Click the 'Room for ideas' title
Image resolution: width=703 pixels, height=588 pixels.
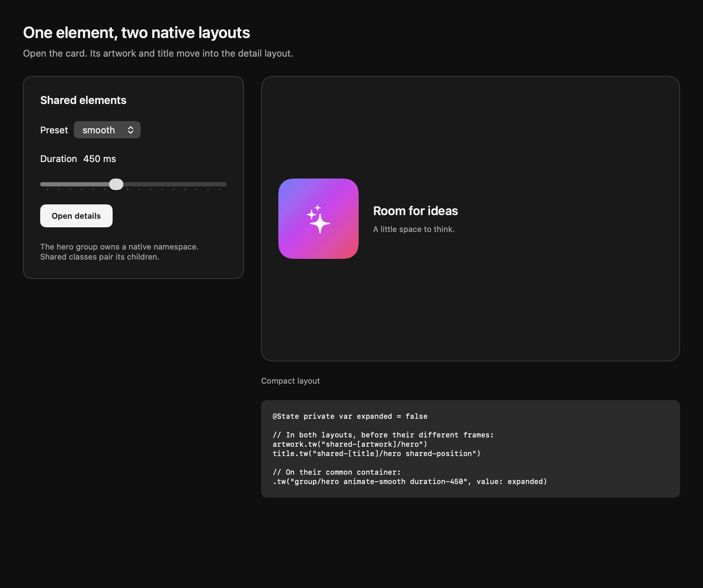click(415, 211)
